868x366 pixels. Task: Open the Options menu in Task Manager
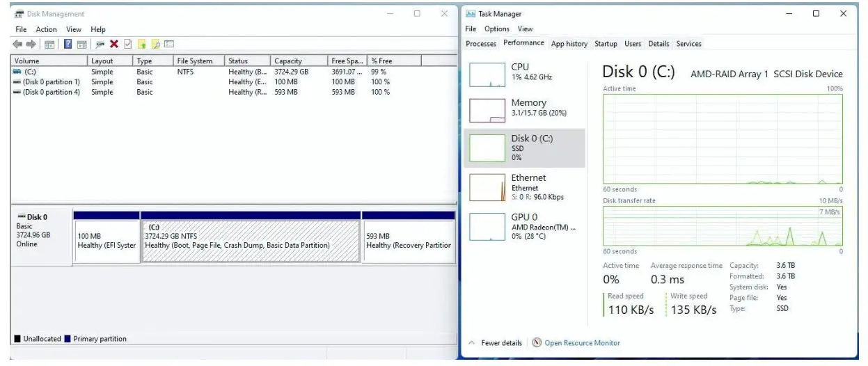497,29
